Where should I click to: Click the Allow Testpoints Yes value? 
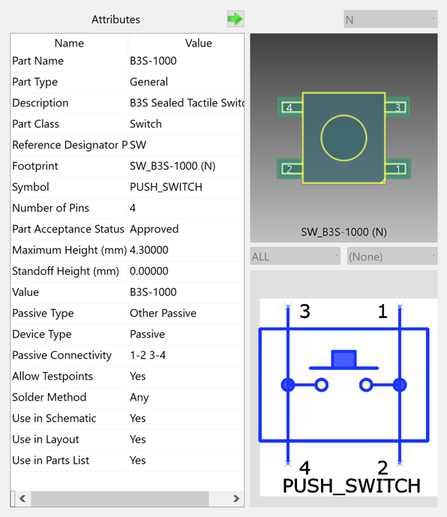(x=138, y=376)
